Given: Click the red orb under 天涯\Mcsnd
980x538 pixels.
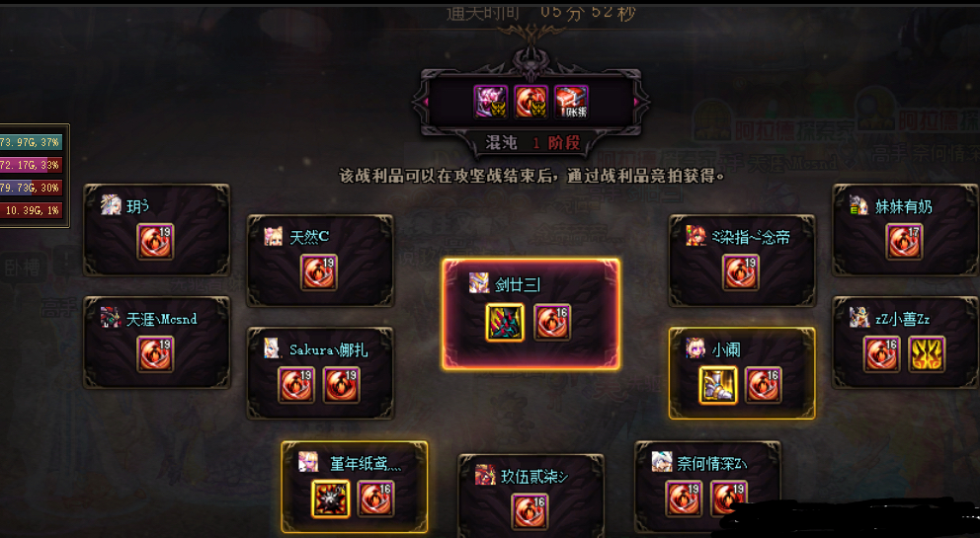Looking at the screenshot, I should [x=155, y=354].
